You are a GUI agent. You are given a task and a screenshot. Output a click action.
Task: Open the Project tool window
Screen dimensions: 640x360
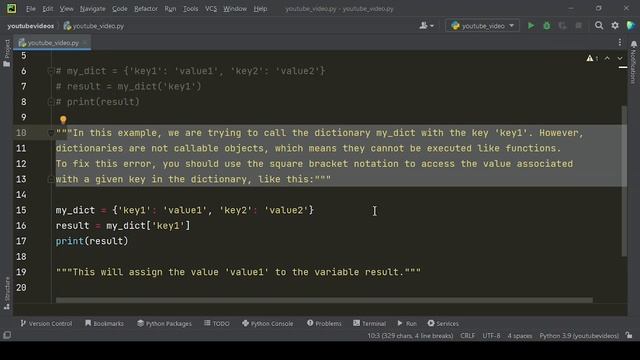tap(7, 53)
